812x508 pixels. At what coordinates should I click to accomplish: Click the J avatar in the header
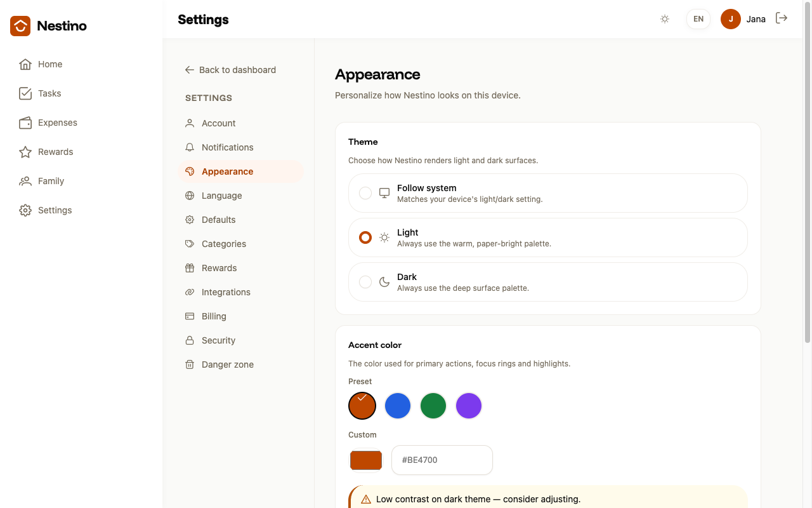(731, 19)
